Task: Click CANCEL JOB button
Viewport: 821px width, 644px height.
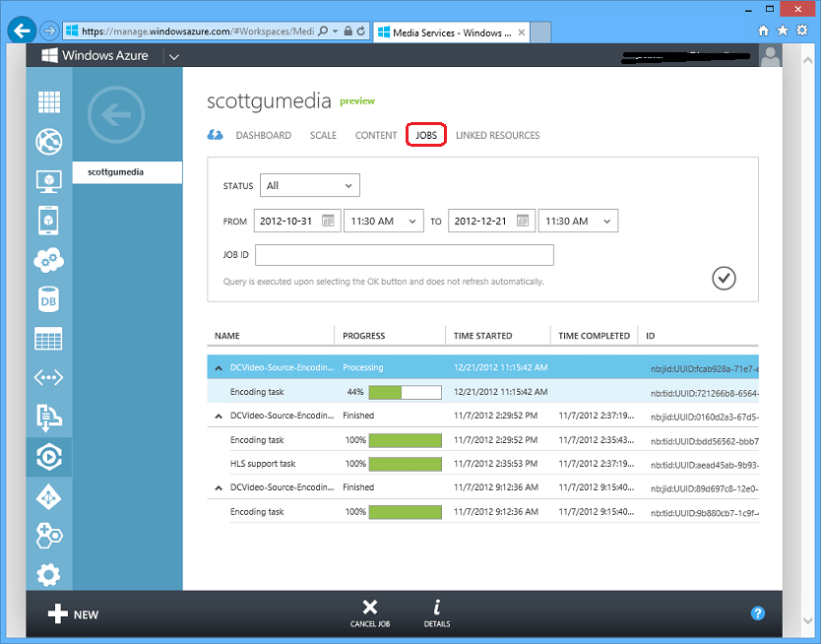Action: coord(370,613)
